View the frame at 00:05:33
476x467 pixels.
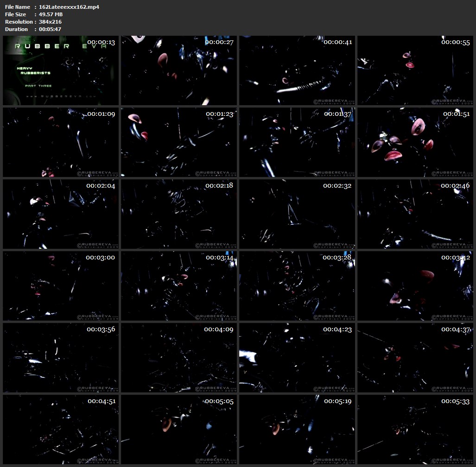pos(415,429)
